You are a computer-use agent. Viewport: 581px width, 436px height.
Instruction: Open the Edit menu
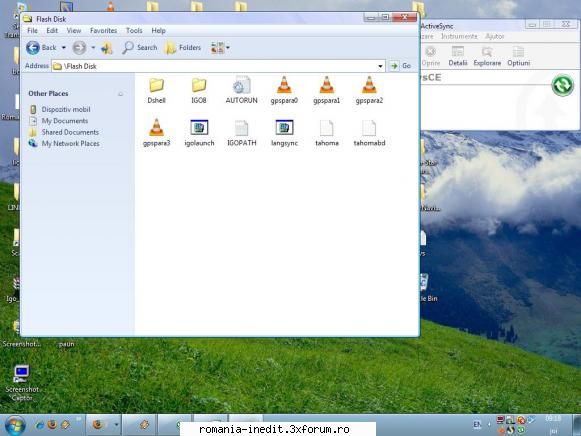(x=52, y=31)
